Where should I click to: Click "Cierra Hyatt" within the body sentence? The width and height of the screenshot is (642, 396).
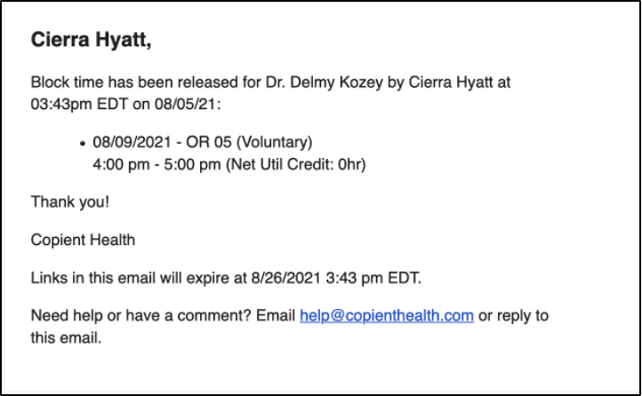tap(451, 82)
